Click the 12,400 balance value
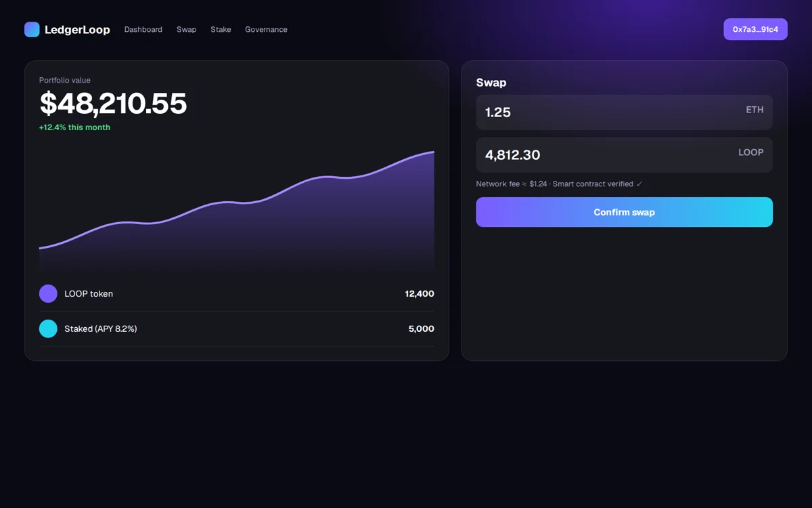 coord(420,294)
